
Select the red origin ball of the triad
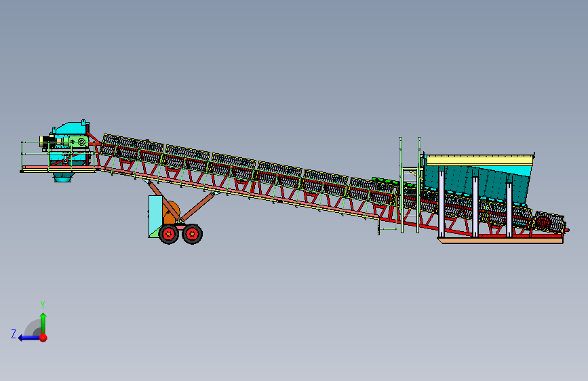tap(43, 338)
